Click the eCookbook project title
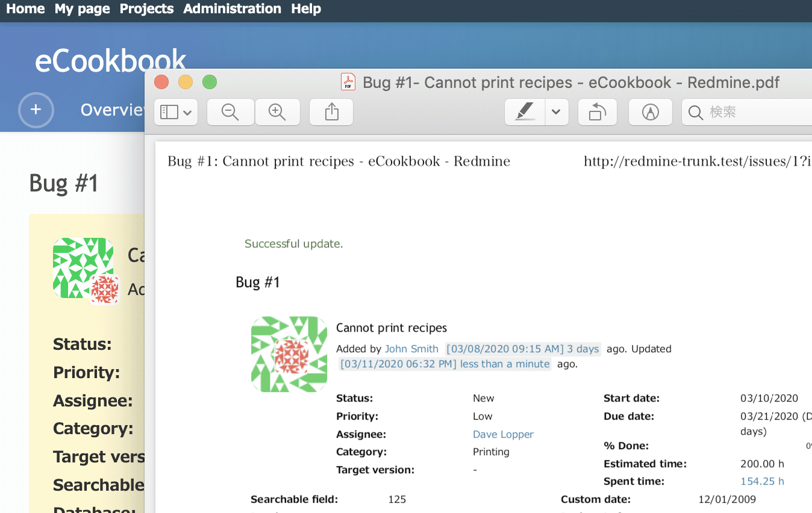 [x=111, y=61]
